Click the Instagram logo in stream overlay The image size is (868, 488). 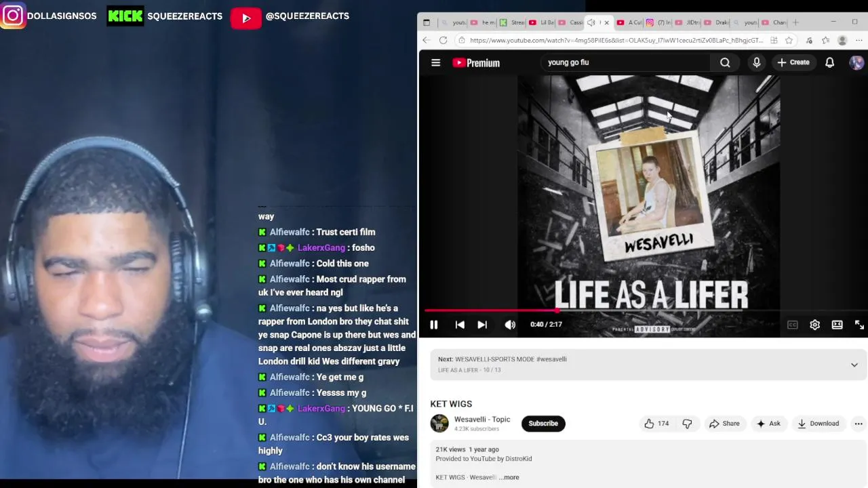tap(13, 15)
